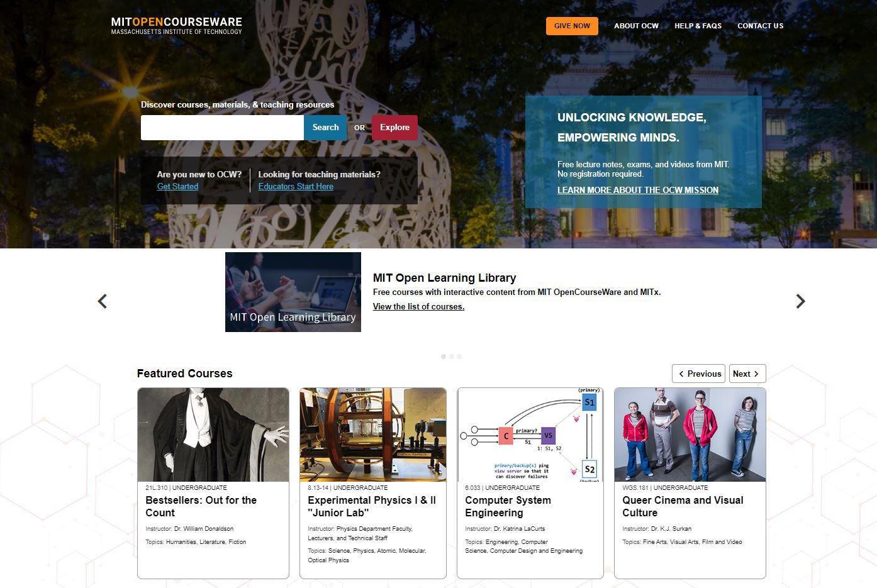Click WGS.181 Undergraduate course label
This screenshot has height=588, width=877.
pos(665,488)
